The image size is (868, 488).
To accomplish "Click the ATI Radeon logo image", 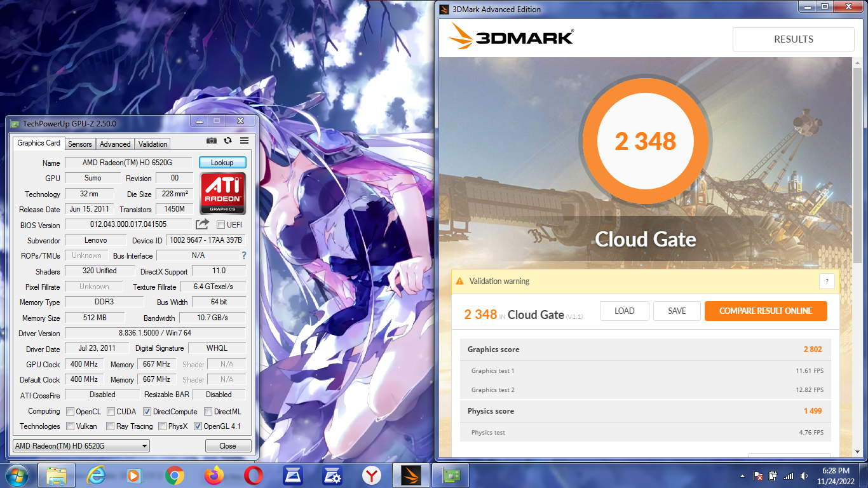I will point(222,193).
